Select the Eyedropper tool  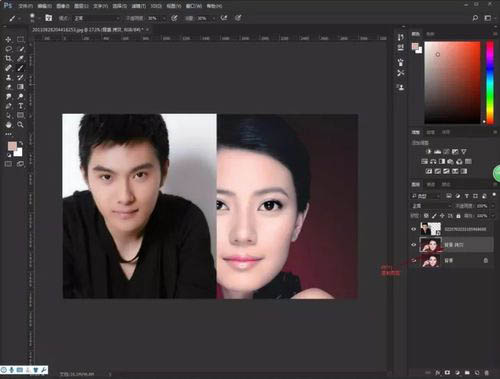point(20,58)
